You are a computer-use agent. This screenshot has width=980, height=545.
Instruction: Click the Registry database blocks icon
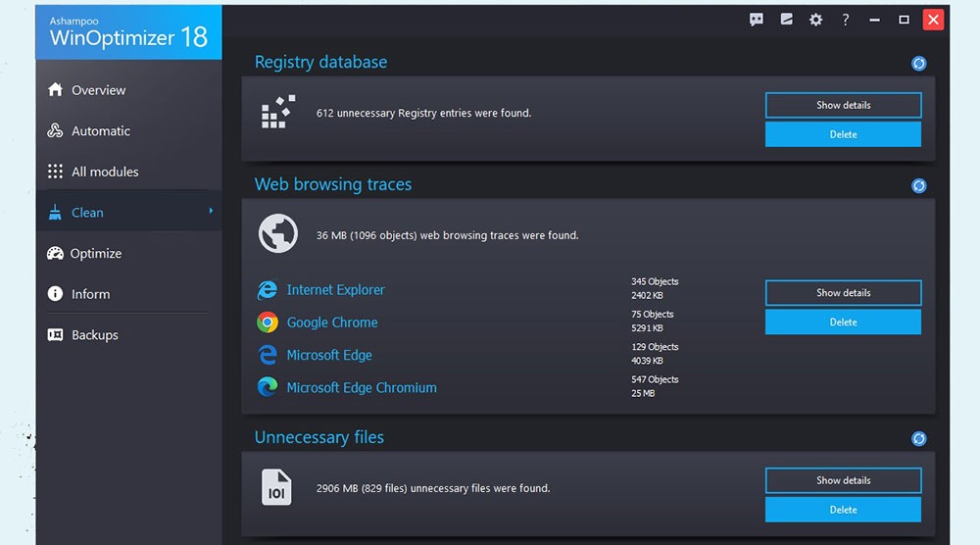click(278, 112)
